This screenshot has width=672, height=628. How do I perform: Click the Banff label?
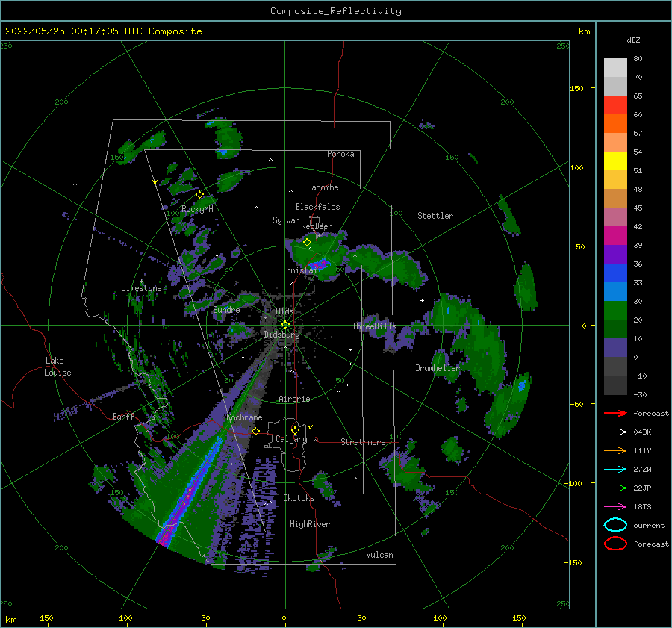123,416
